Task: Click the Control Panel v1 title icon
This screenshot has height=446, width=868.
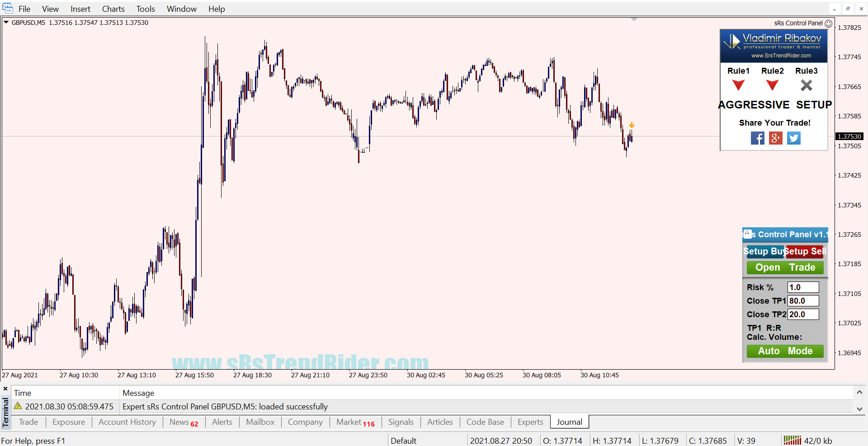Action: 748,234
